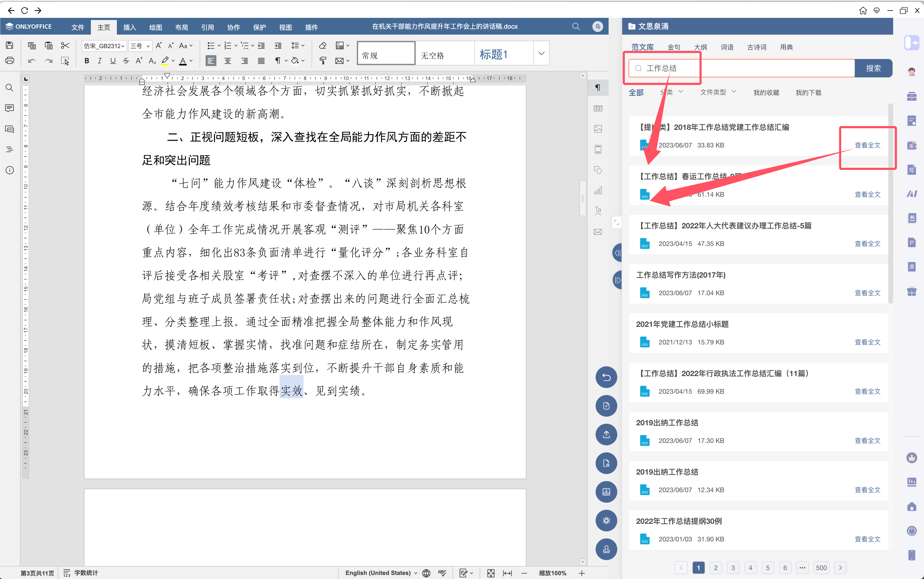
Task: Click the Copy style paint-roller icon
Action: pos(323,61)
